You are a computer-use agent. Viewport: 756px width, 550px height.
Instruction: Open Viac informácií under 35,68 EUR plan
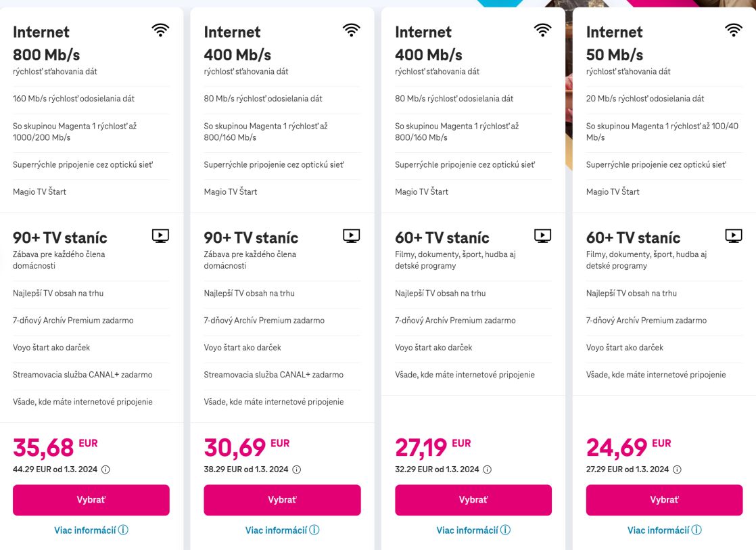point(91,530)
